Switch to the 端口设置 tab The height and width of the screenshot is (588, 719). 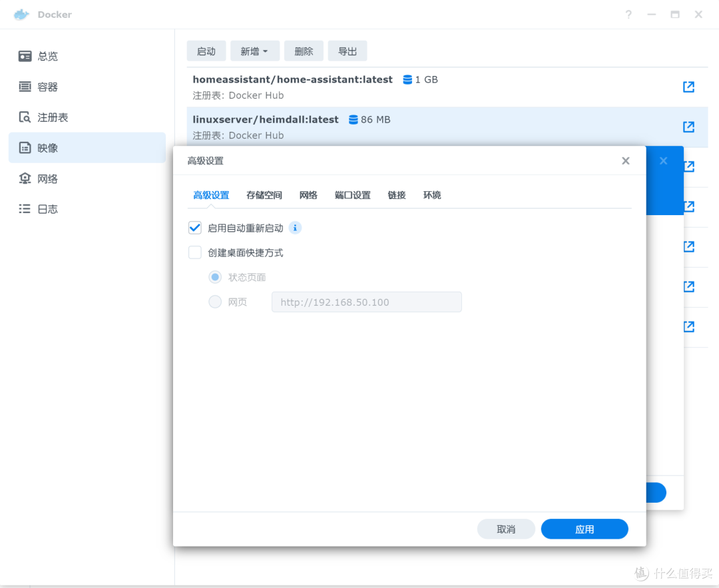[352, 194]
